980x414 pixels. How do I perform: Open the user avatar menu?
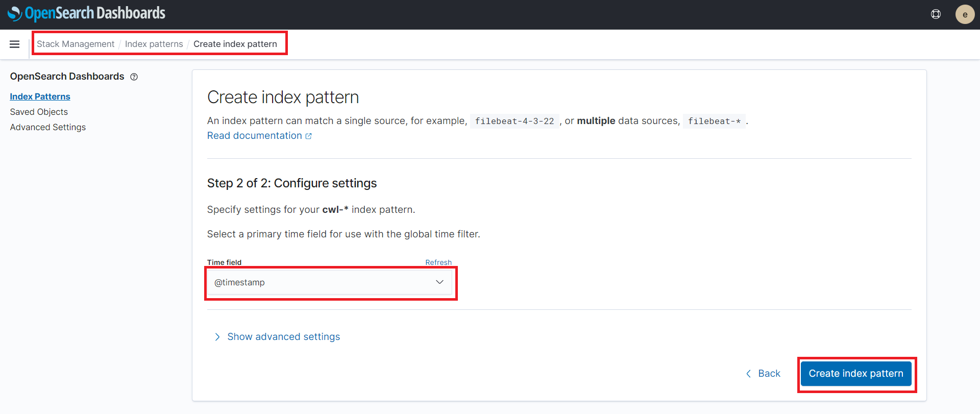pyautogui.click(x=965, y=14)
